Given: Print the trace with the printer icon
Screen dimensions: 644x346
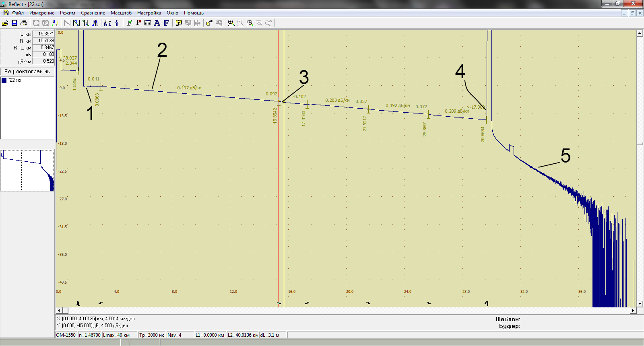Looking at the screenshot, I should (x=24, y=23).
